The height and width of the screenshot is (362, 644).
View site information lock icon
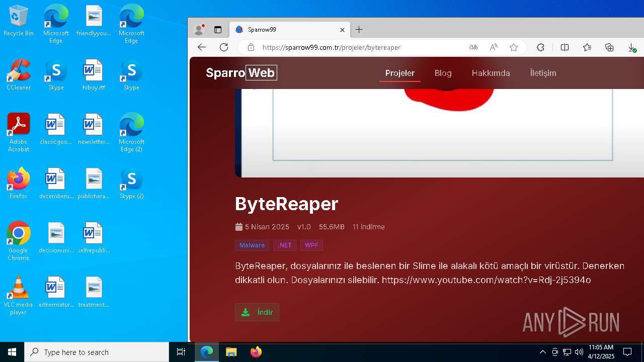coord(251,47)
